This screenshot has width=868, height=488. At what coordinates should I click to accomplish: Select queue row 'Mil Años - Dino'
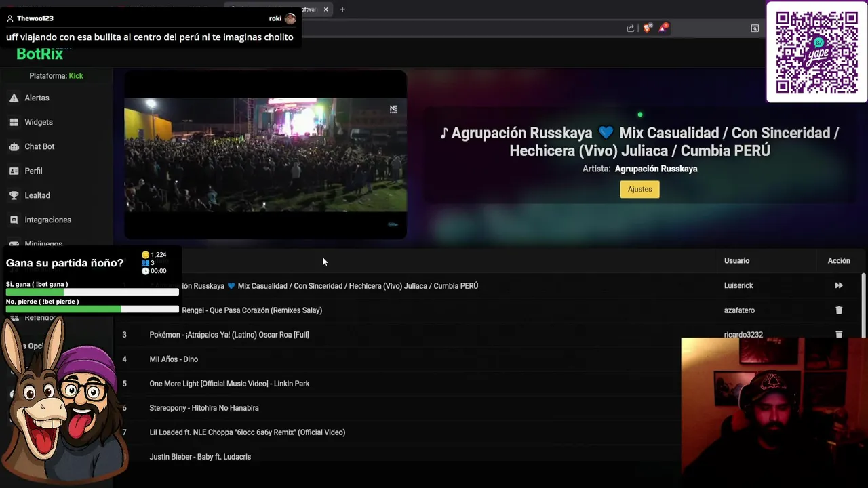point(174,359)
